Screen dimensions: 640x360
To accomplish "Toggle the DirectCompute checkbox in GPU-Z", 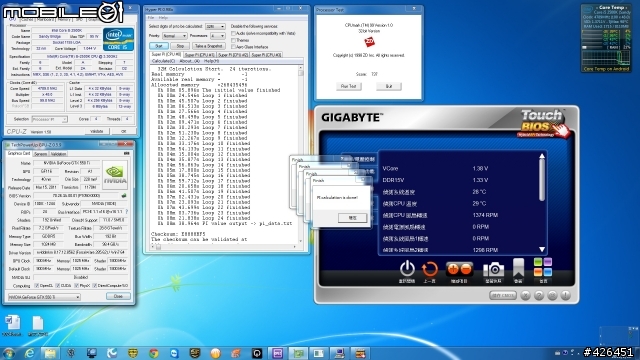I will click(x=95, y=286).
